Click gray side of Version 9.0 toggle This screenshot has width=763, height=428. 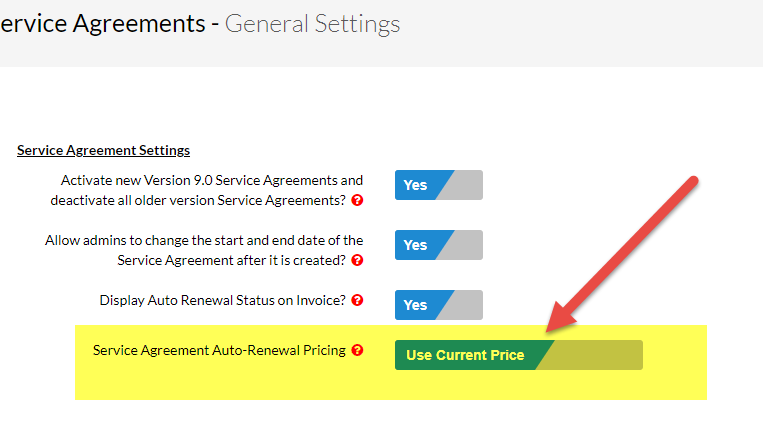tap(464, 185)
